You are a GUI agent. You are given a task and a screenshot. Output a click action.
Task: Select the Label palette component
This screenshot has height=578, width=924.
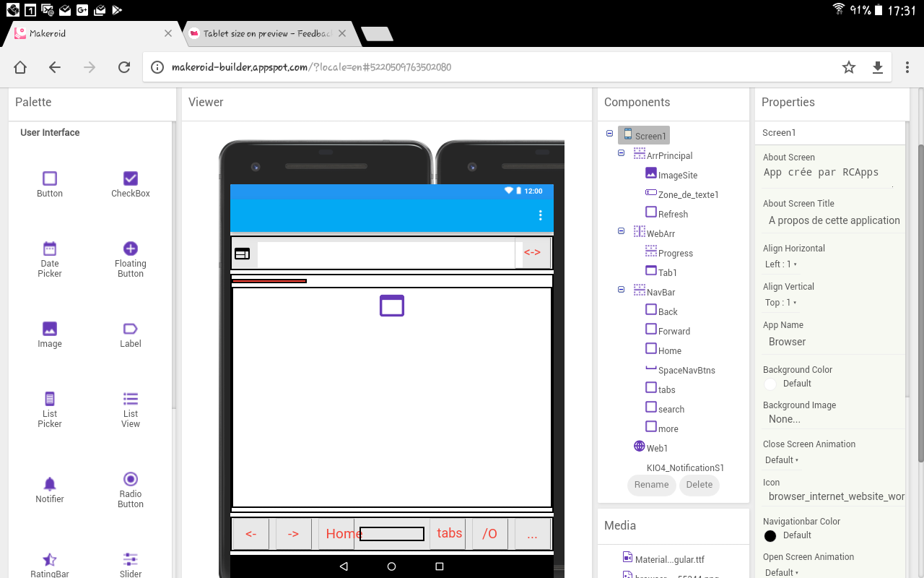131,335
